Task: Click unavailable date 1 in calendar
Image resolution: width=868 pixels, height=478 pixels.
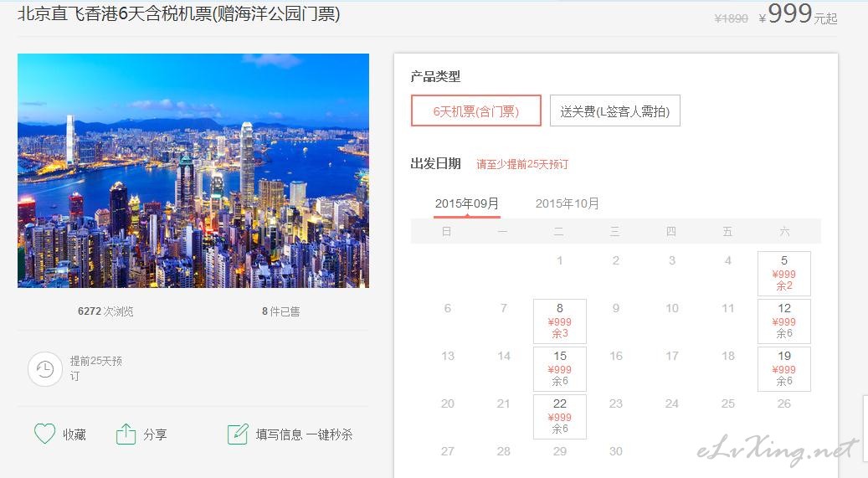Action: click(x=560, y=260)
